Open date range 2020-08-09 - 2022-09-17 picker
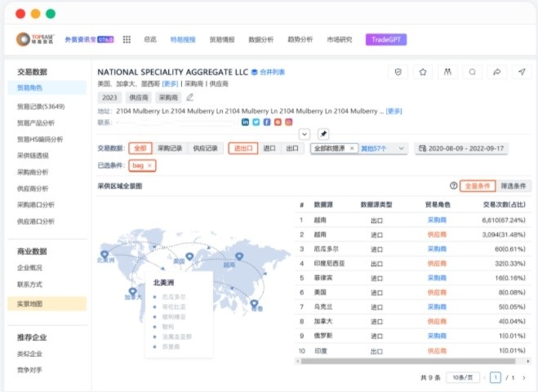The height and width of the screenshot is (392, 538). point(461,149)
